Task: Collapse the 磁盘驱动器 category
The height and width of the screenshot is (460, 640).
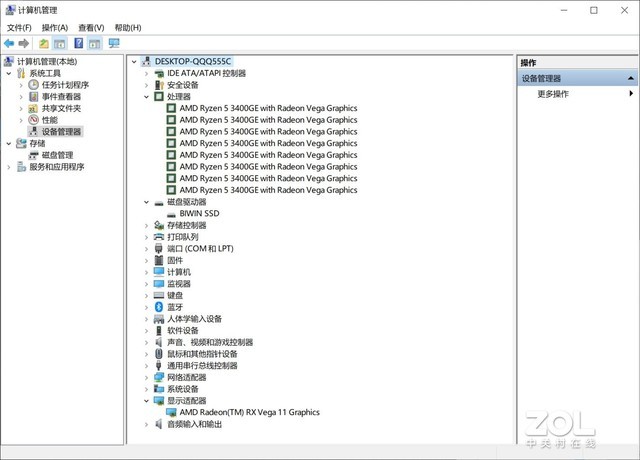Action: (146, 202)
